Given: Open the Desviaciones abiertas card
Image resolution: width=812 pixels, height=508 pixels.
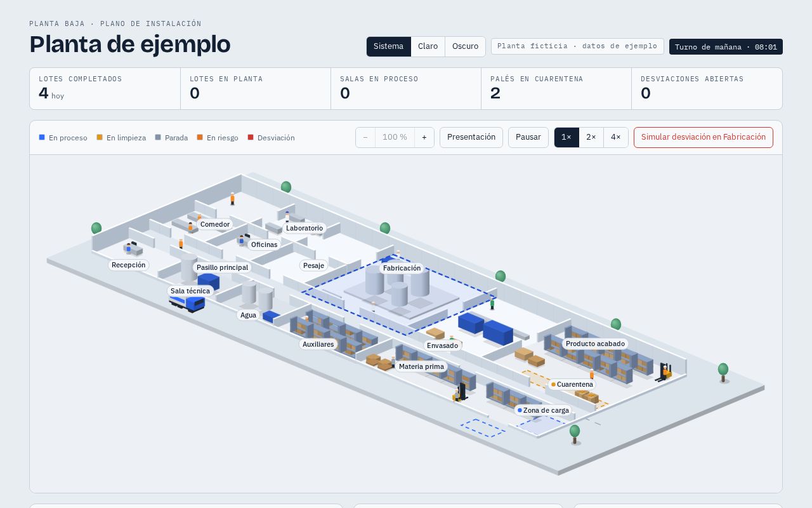Looking at the screenshot, I should [707, 89].
